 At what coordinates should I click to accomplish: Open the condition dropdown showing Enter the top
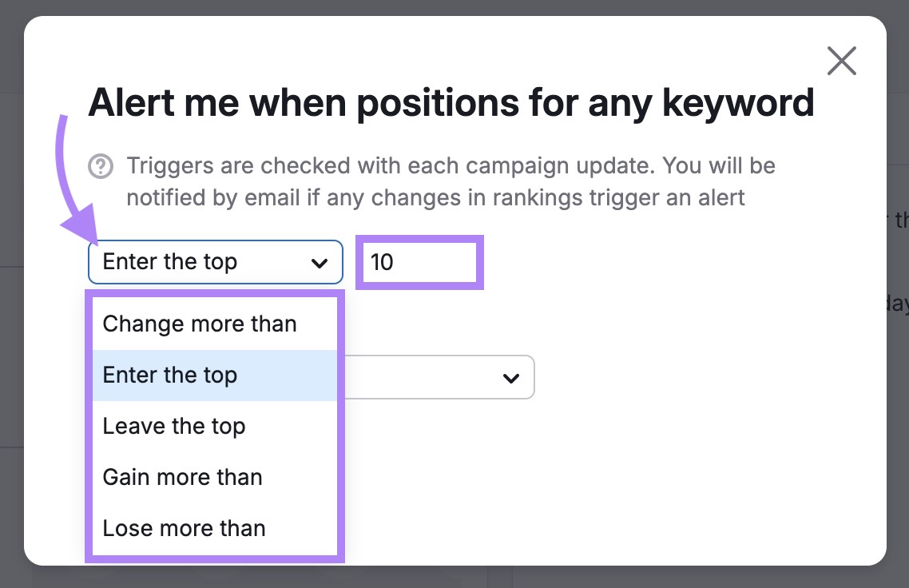200,262
